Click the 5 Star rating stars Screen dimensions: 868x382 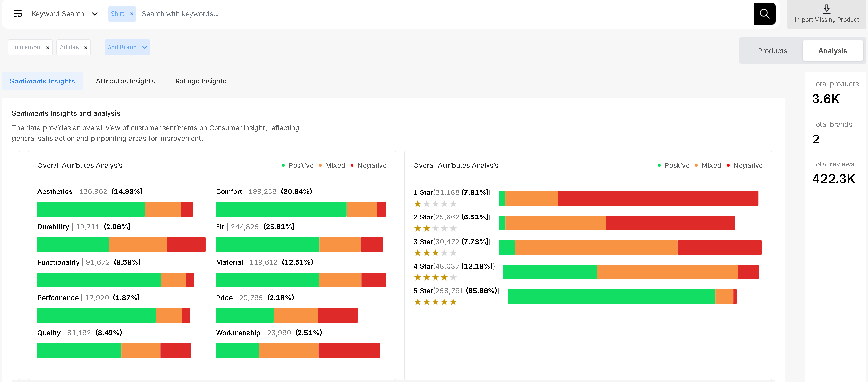(x=435, y=302)
